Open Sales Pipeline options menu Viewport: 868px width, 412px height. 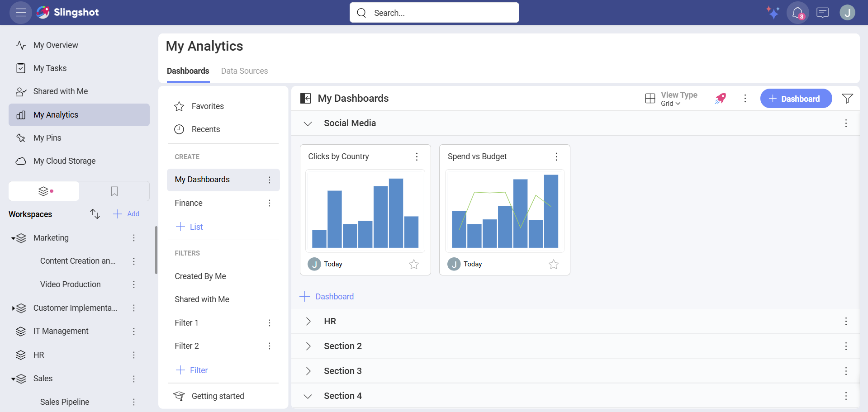click(x=134, y=402)
